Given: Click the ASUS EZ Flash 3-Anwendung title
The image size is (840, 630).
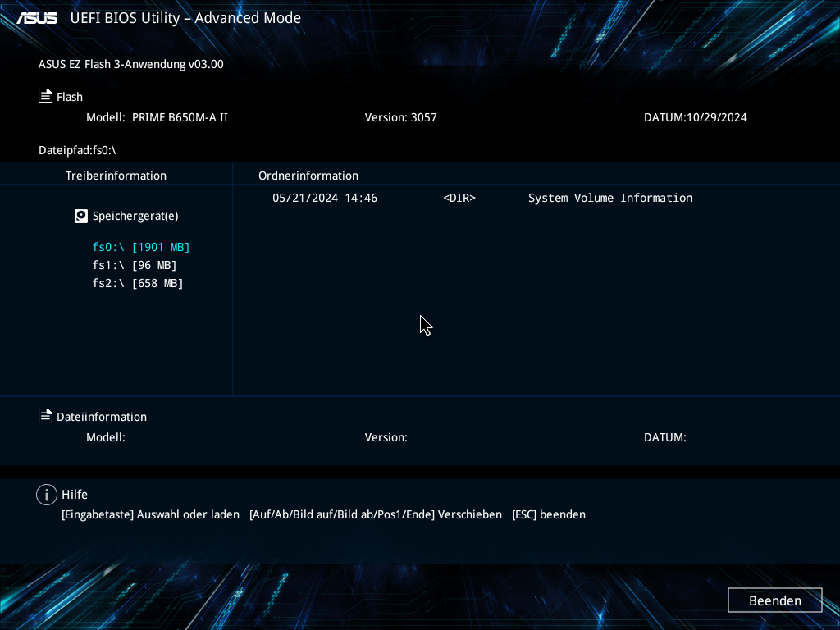Looking at the screenshot, I should tap(130, 64).
